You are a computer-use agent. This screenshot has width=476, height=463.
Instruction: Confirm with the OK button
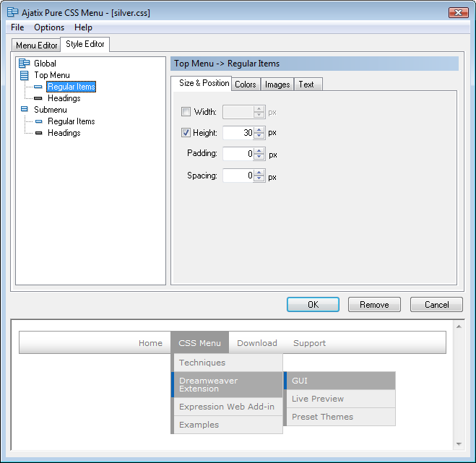[313, 305]
